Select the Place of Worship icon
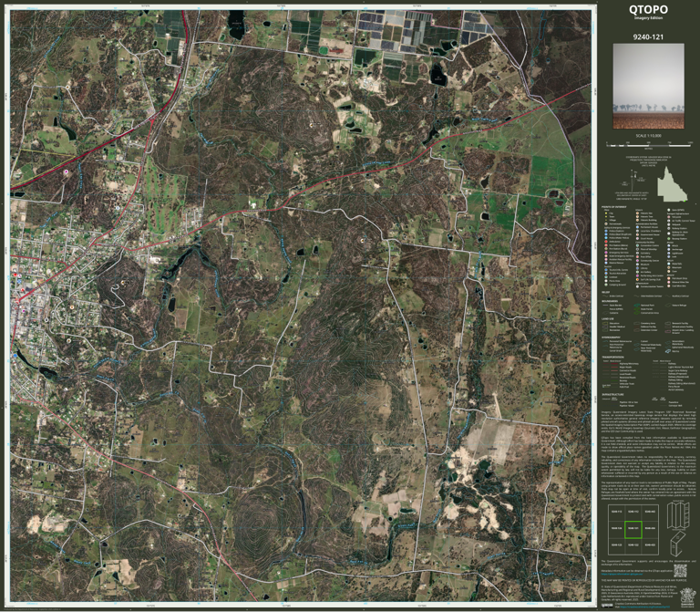 637,249
